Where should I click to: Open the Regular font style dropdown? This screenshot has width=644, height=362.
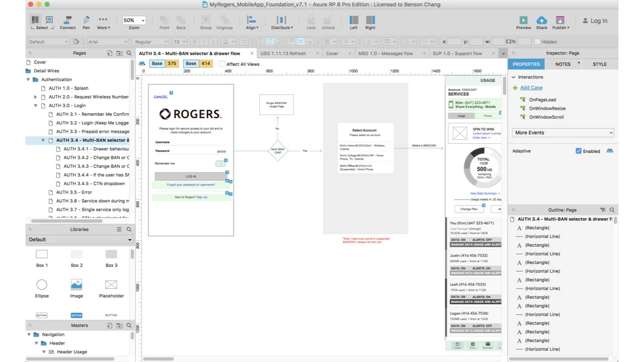pyautogui.click(x=150, y=42)
